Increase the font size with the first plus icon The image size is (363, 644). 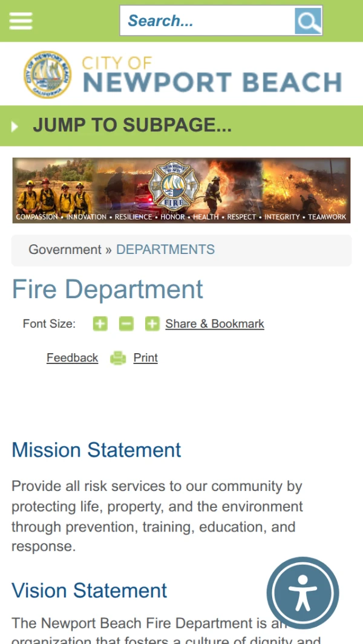point(100,324)
